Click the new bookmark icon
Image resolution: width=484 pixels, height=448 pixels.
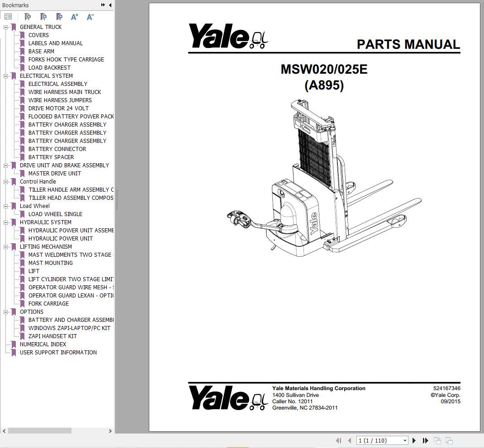(x=43, y=16)
